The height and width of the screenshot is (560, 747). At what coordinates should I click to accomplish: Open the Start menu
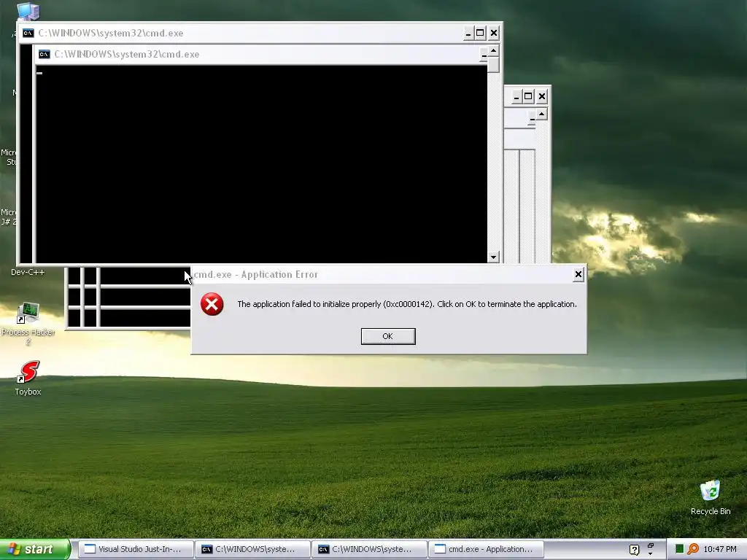click(35, 549)
